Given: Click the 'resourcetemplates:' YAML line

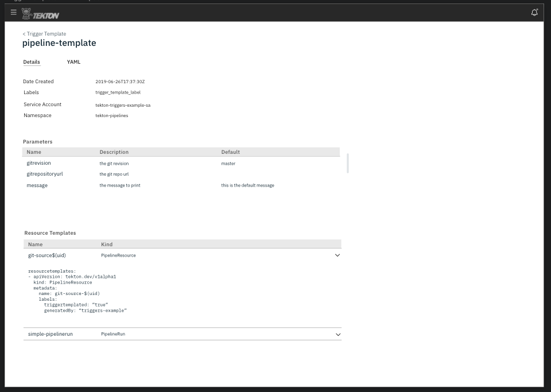Looking at the screenshot, I should pyautogui.click(x=52, y=271).
